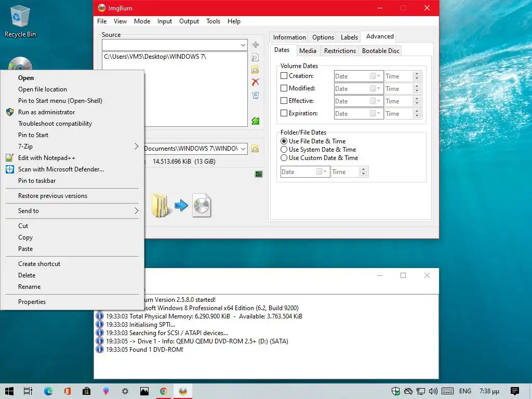Open Microsoft Edge from taskbar
Viewport: 532px width, 399px height.
[x=48, y=391]
